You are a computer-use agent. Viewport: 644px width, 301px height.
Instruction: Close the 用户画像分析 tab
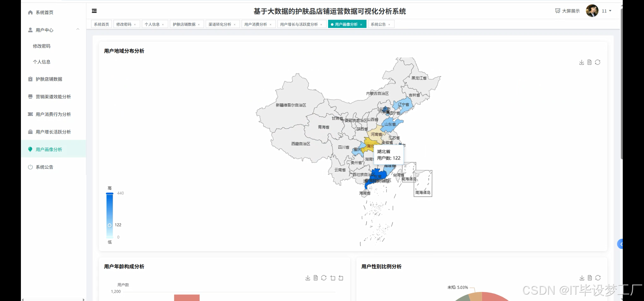click(x=361, y=25)
